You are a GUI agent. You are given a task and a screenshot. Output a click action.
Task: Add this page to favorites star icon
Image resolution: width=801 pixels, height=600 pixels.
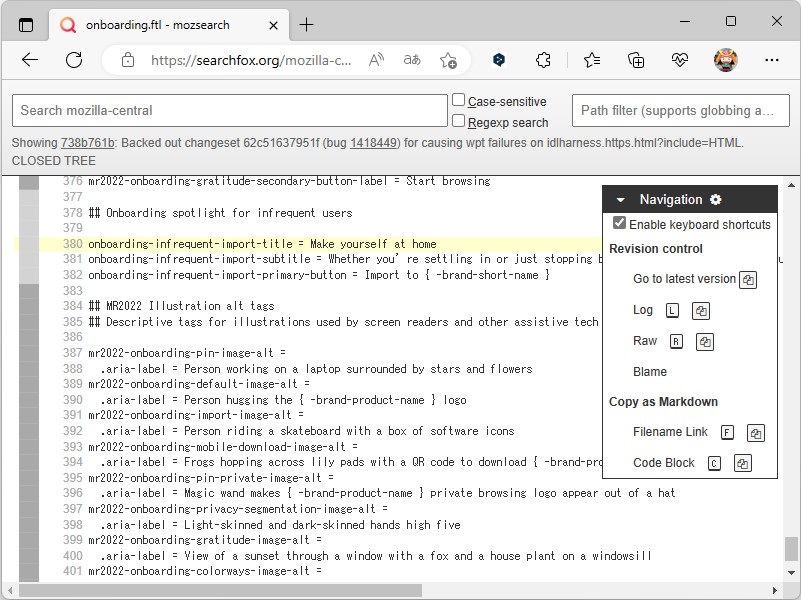(448, 60)
